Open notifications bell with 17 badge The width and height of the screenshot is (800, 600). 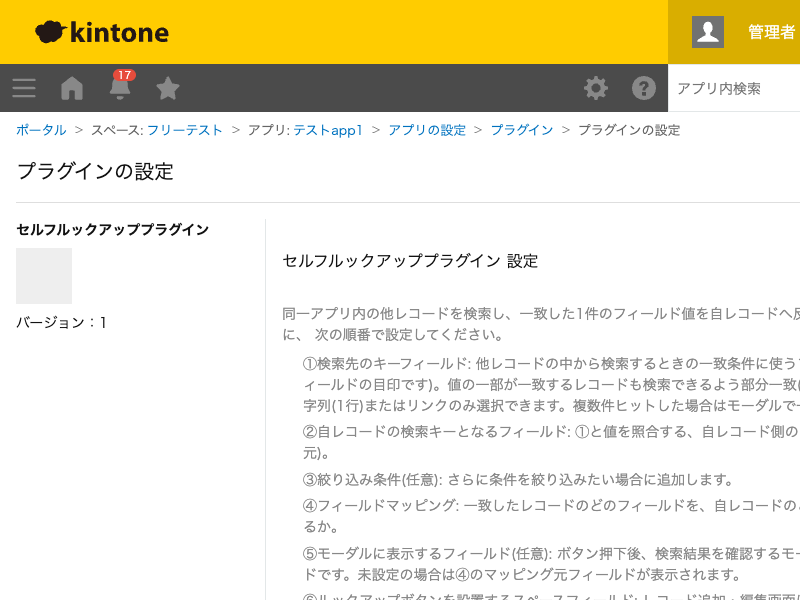(x=120, y=86)
